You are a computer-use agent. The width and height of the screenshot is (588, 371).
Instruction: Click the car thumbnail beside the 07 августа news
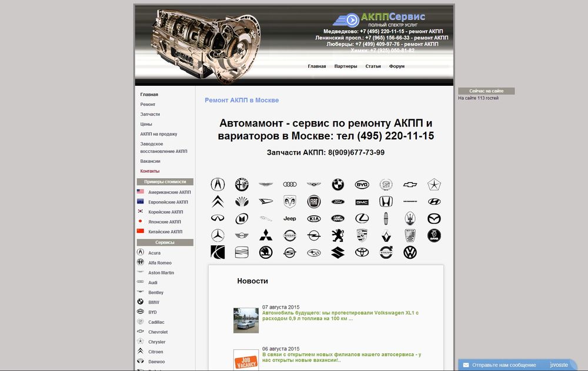pos(246,320)
